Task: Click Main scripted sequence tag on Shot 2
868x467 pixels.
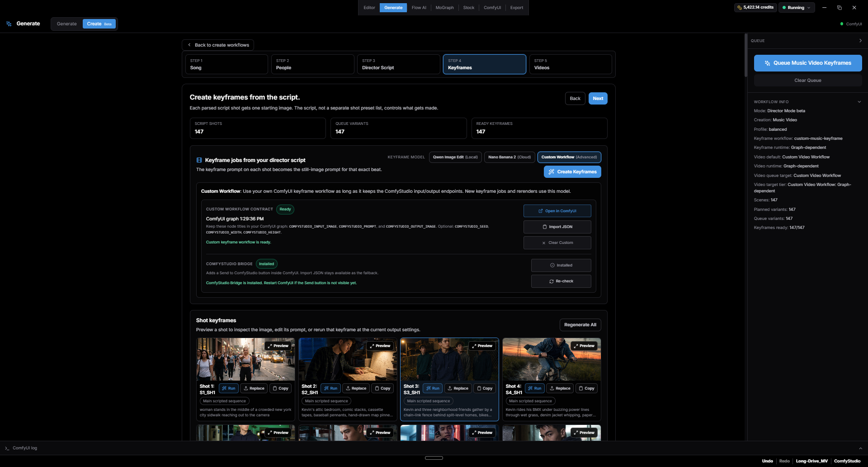Action: 326,401
